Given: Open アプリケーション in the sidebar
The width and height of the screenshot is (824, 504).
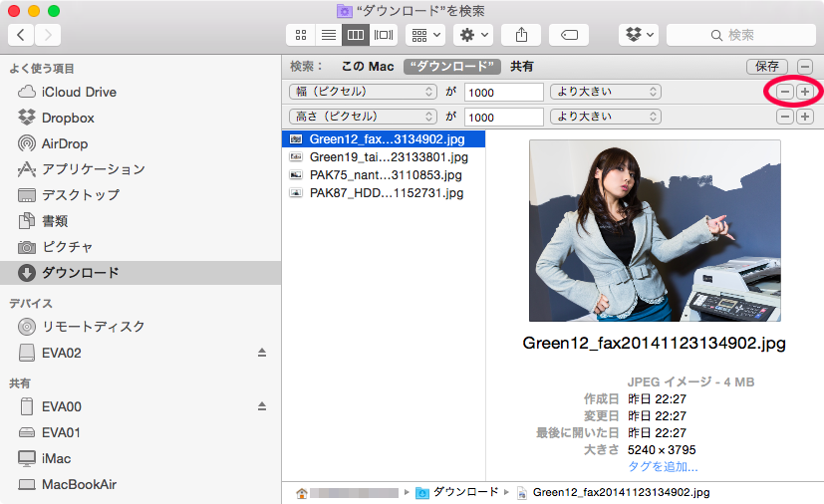Looking at the screenshot, I should click(x=140, y=169).
